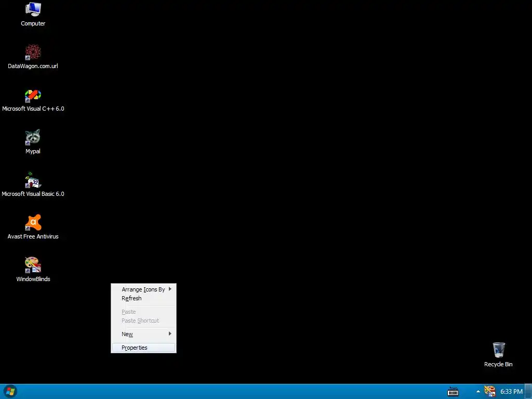Select the Microsoft Visual C++ 6.0 icon
Viewport: 532px width, 399px height.
coord(33,96)
